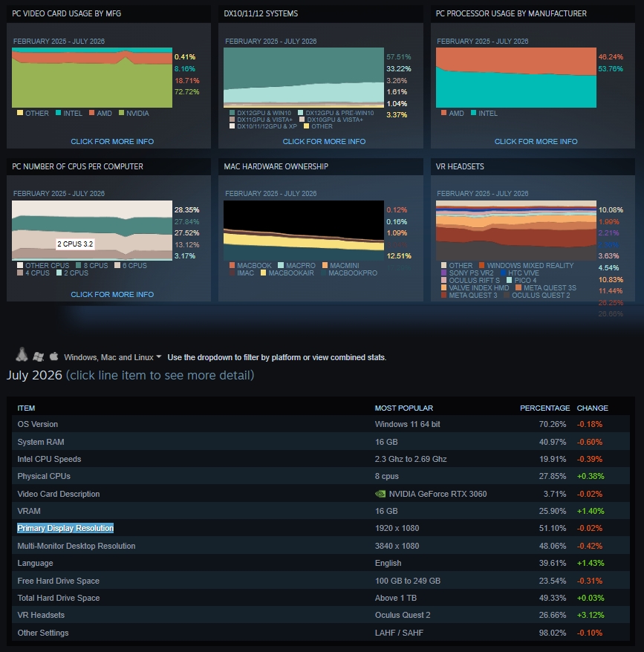
Task: Click the AMD swatch in processor usage legend
Action: 444,113
